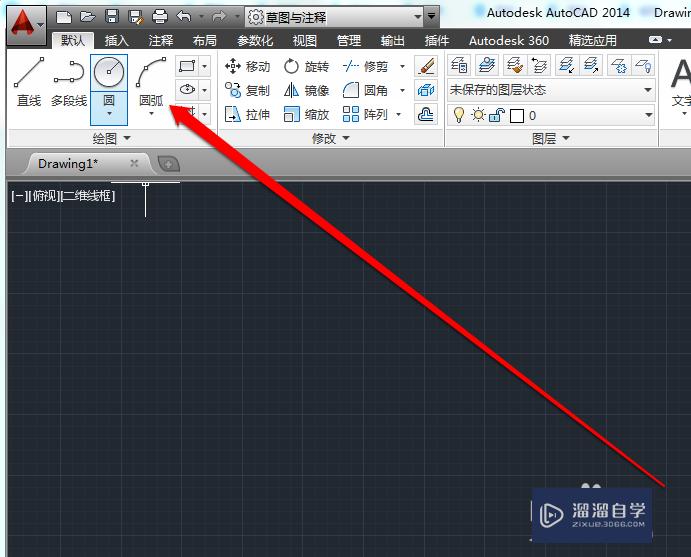The height and width of the screenshot is (557, 691).
Task: Toggle layer 0 on/off lightbulb
Action: point(459,115)
